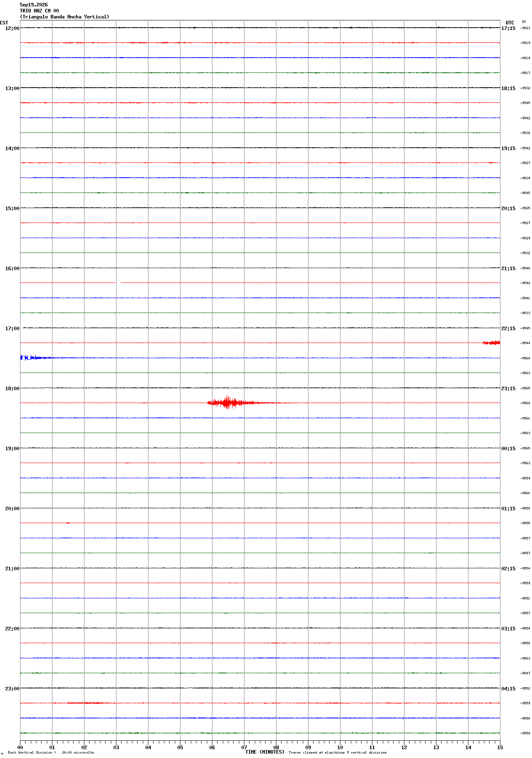Image resolution: width=532 pixels, height=758 pixels.
Task: Select the 12:00 CST time label
Action: [12, 28]
